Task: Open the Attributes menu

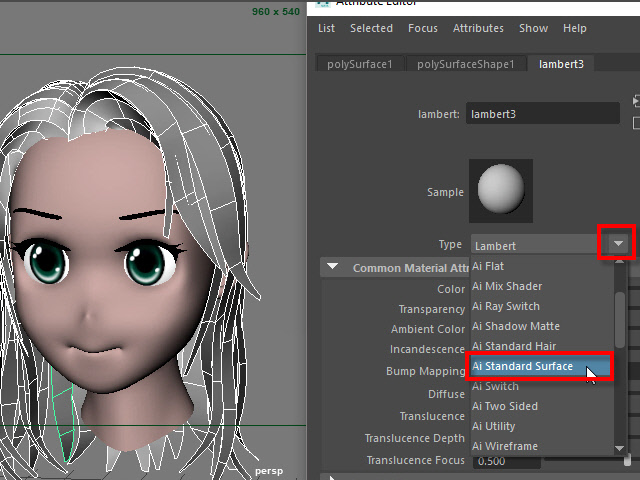Action: click(x=478, y=29)
